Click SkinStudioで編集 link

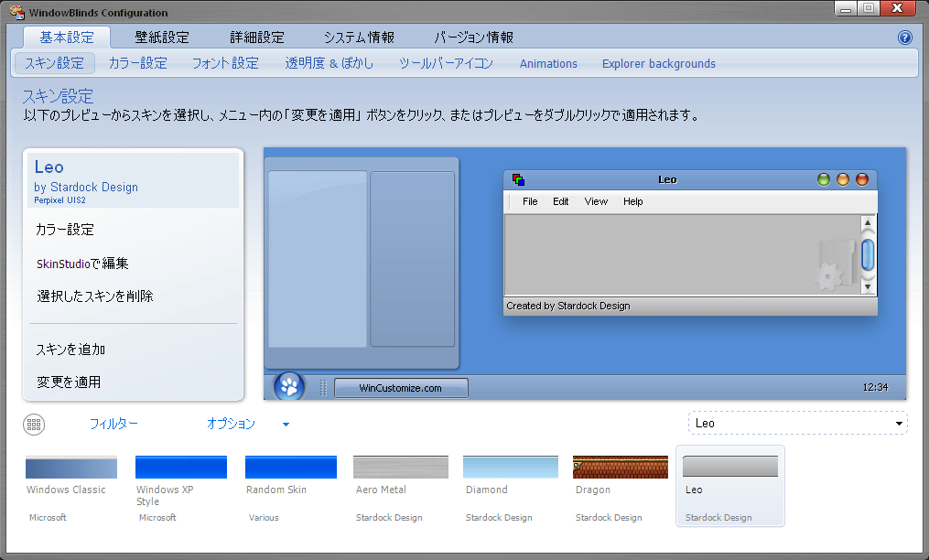click(x=82, y=264)
